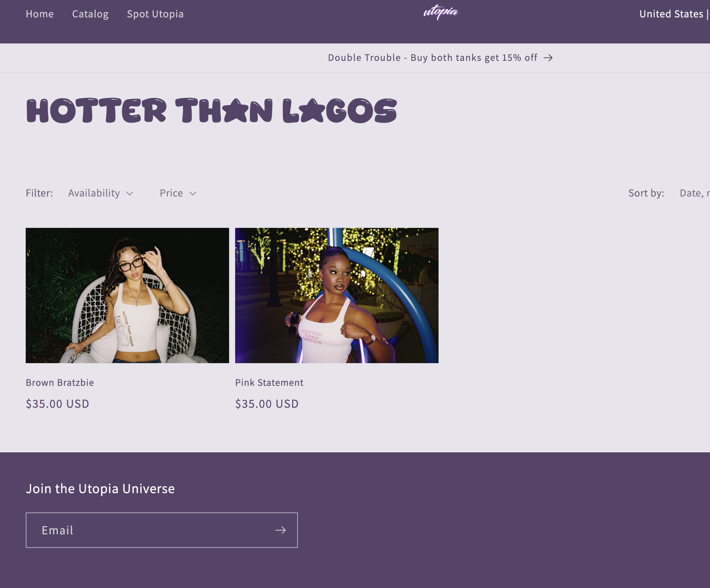
Task: Click the Utopia script logo
Action: 441,12
